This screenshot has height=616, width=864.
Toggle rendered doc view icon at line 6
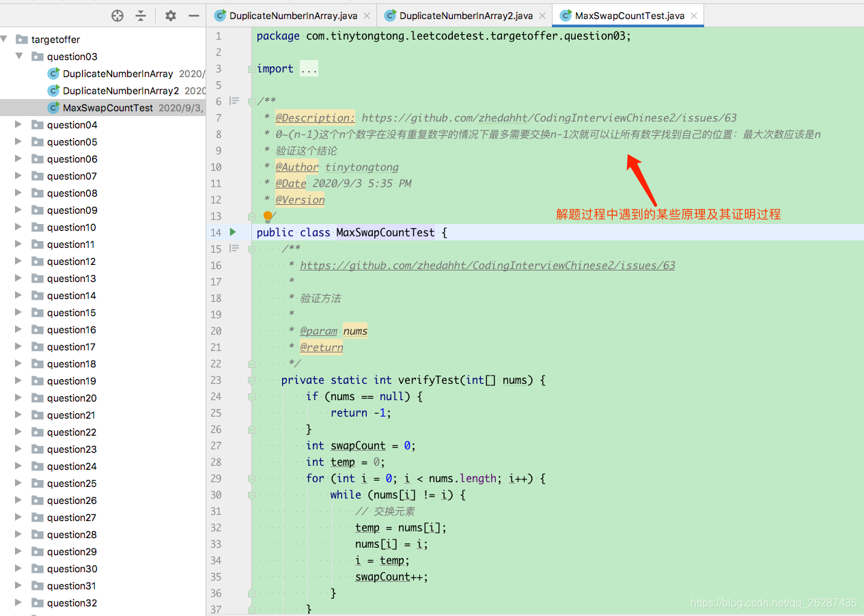[234, 101]
